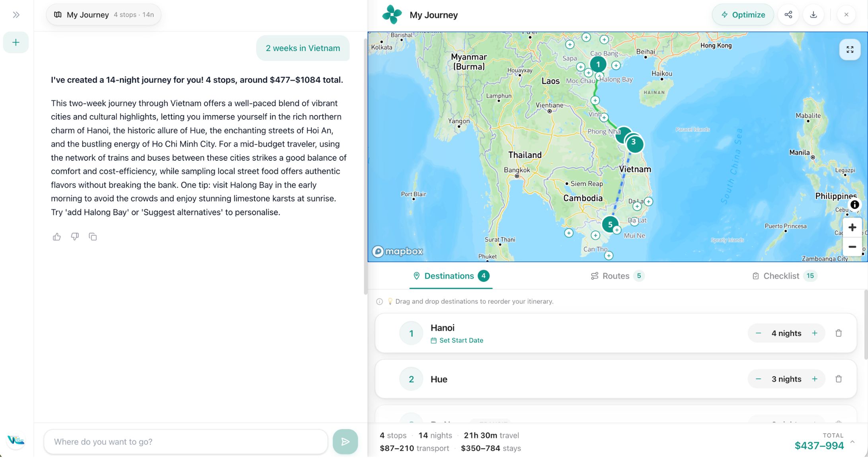Download the journey itinerary
Viewport: 868px width, 458px height.
point(813,15)
